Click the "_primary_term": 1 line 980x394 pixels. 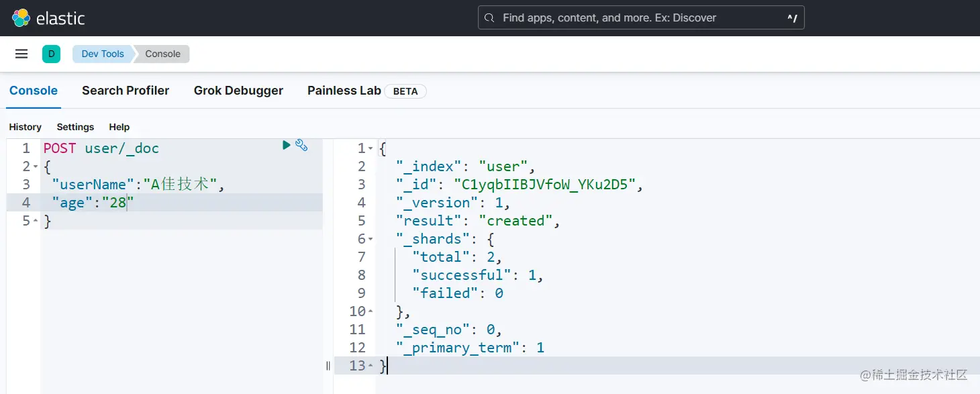[x=470, y=348]
